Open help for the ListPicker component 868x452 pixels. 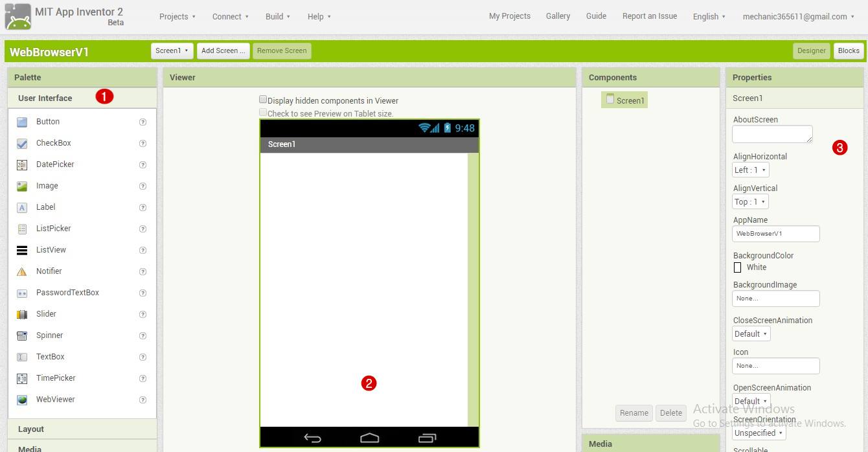143,229
